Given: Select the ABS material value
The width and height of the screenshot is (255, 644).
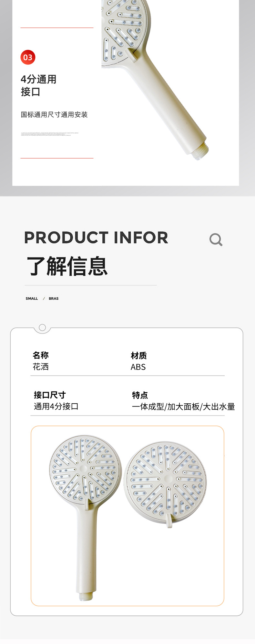Looking at the screenshot, I should (138, 367).
